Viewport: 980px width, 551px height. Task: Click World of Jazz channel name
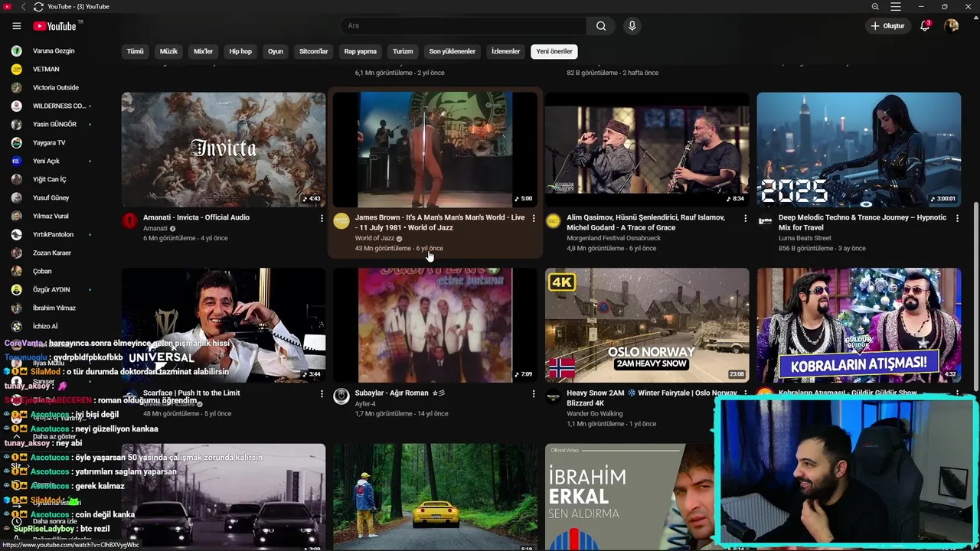pos(374,239)
